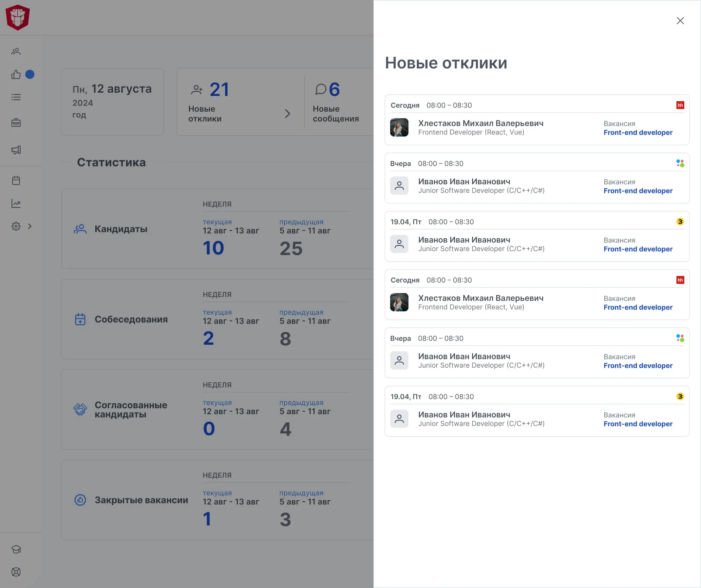Open the graduation cap training icon
Image resolution: width=701 pixels, height=588 pixels.
coord(16,549)
